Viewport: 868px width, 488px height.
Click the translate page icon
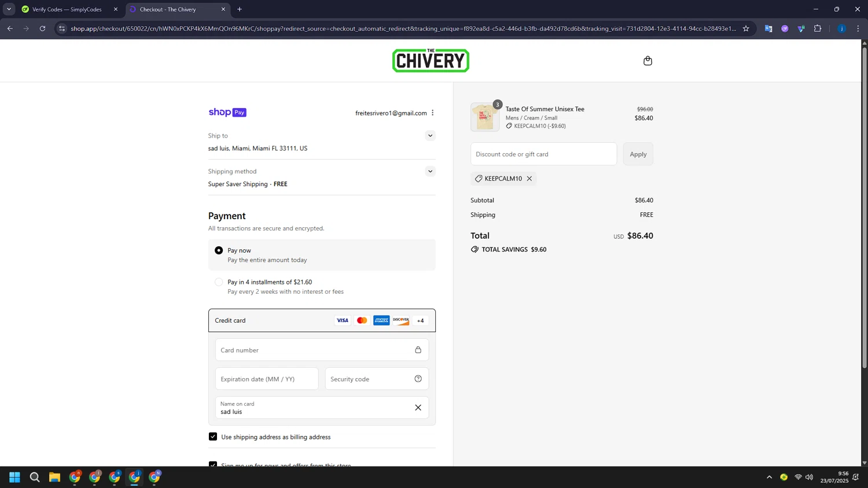(x=768, y=28)
